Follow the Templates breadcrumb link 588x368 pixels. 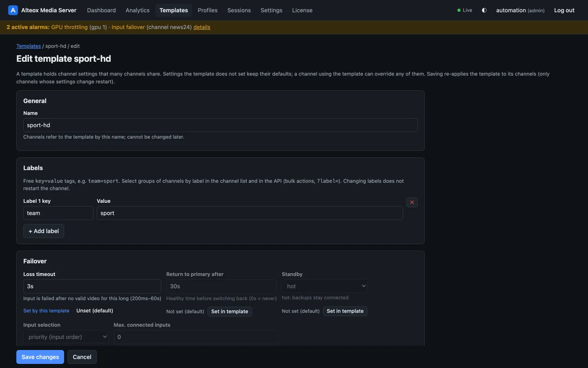click(29, 46)
